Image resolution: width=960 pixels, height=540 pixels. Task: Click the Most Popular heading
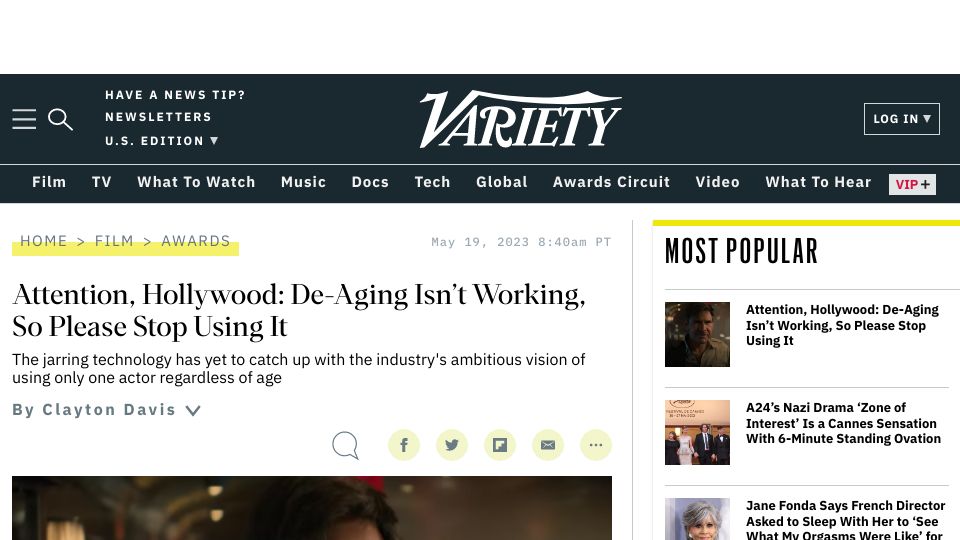point(741,251)
